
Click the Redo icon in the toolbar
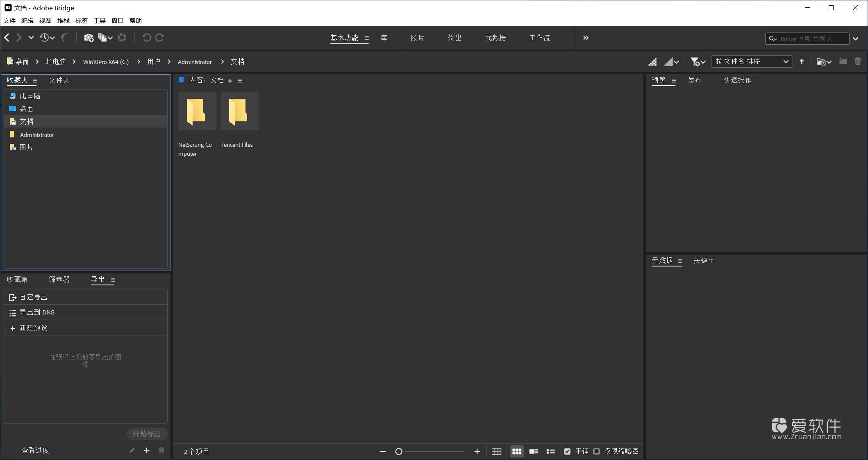click(x=160, y=38)
